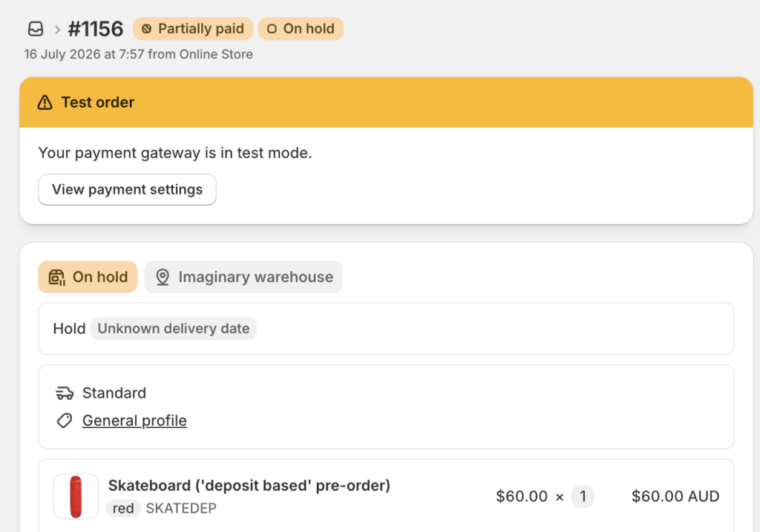Open View payment settings
760x532 pixels.
127,189
